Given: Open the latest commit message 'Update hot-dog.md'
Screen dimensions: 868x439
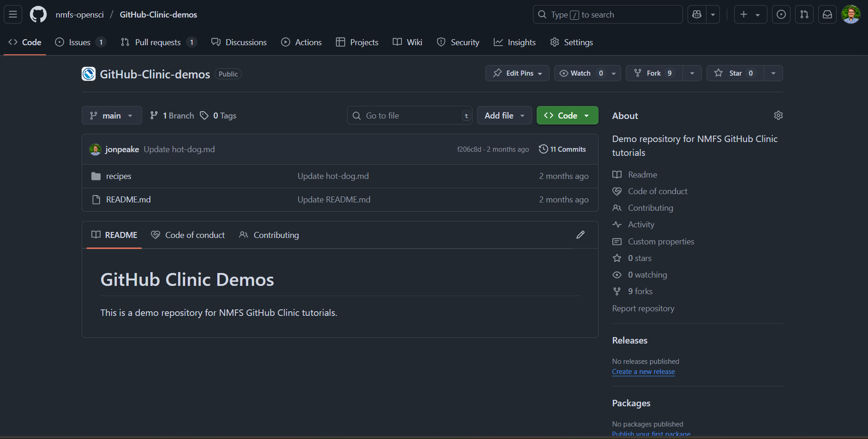Looking at the screenshot, I should coord(179,149).
